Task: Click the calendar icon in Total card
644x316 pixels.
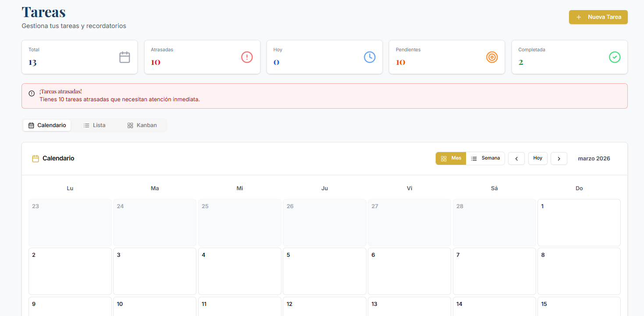Action: 125,57
